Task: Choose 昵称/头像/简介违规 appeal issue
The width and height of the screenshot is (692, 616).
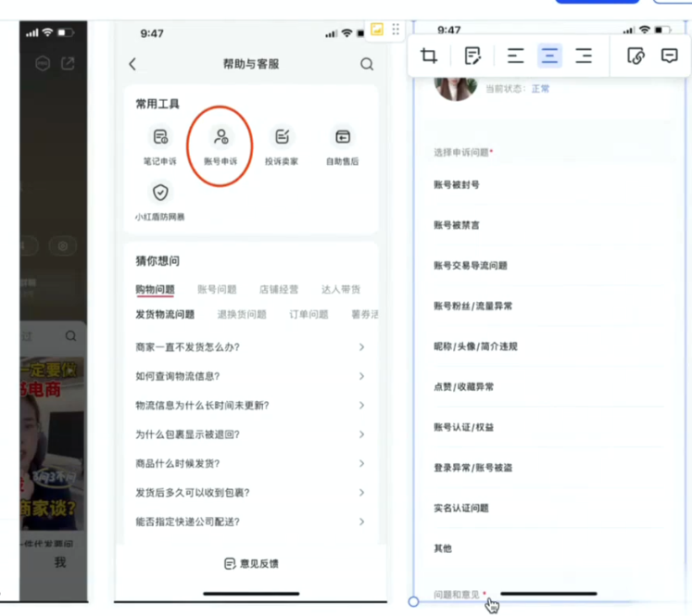Action: (549, 346)
